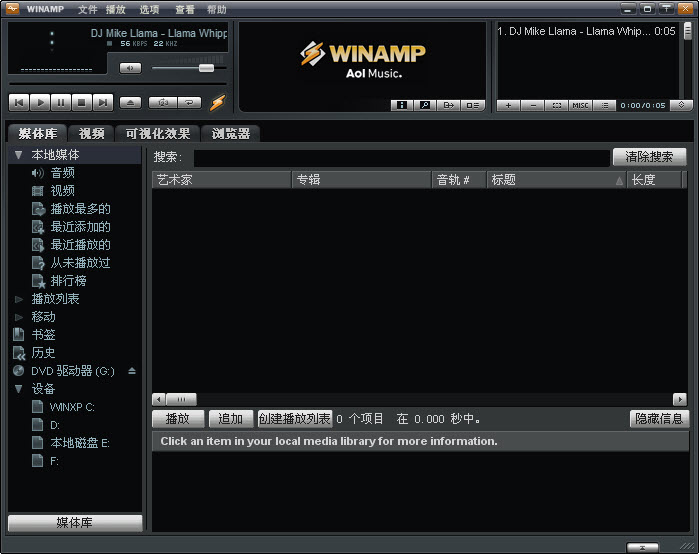Stop playback
This screenshot has height=554, width=699.
tap(82, 103)
